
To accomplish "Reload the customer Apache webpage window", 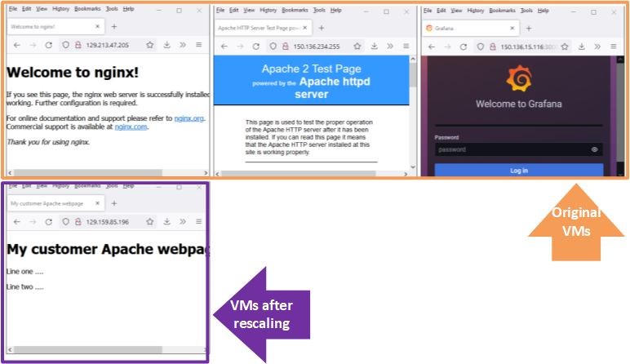I will [49, 222].
